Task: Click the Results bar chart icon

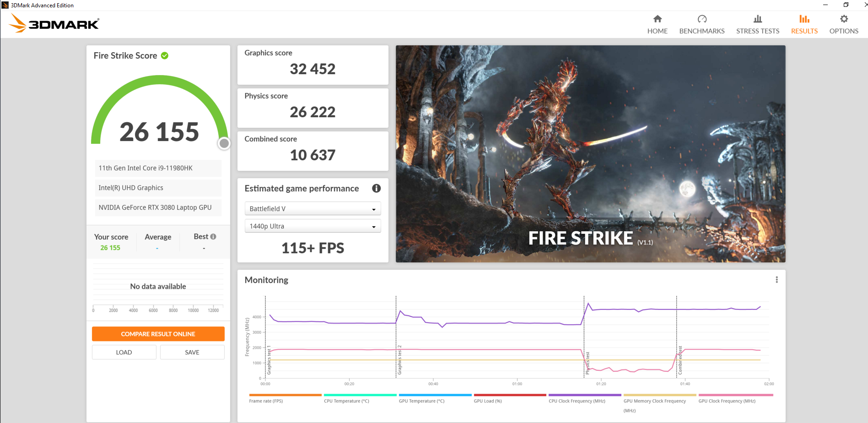Action: tap(804, 19)
